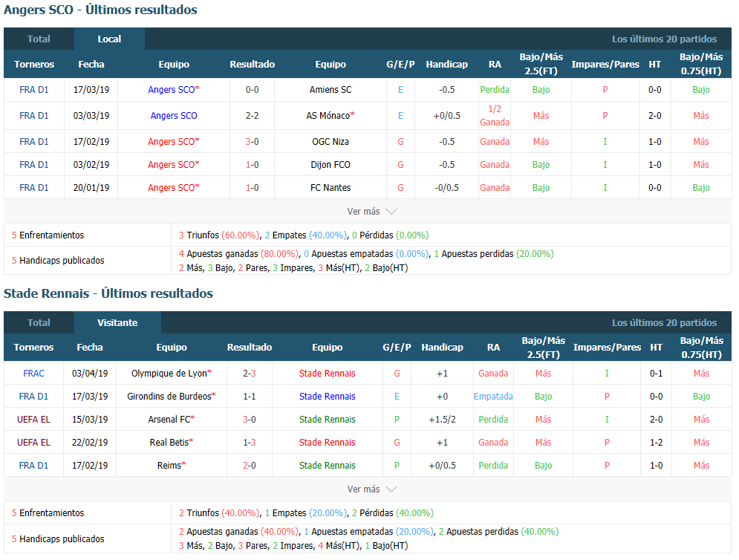
Task: Click the 2-3 result of the Lyon match
Action: pos(250,374)
